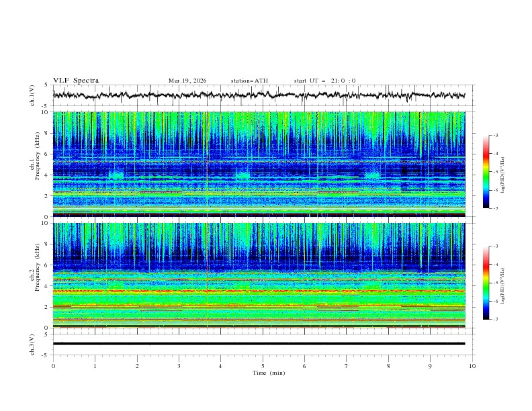The width and height of the screenshot is (532, 411).
Task: Click the ch.1 PSD color scale bar
Action: pos(486,172)
